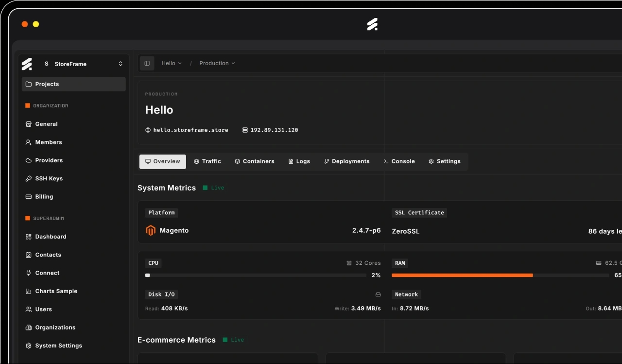Click the globe icon beside hello.storeframe.store
Viewport: 622px width, 364px height.
[148, 130]
